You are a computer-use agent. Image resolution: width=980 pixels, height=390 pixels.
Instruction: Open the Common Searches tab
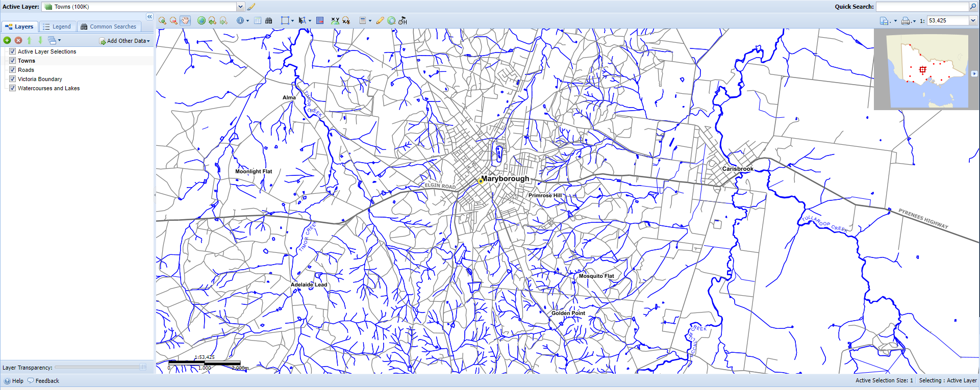[109, 27]
